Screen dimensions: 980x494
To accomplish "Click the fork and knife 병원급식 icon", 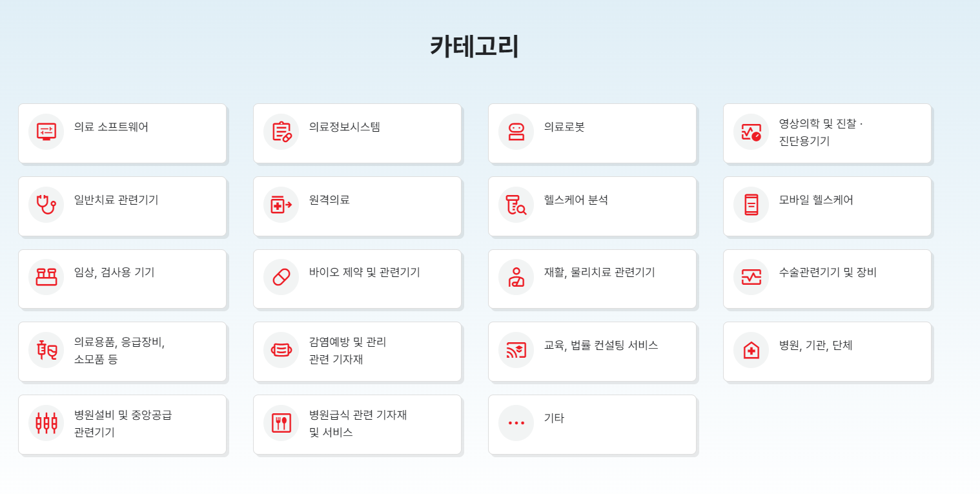I will 281,423.
